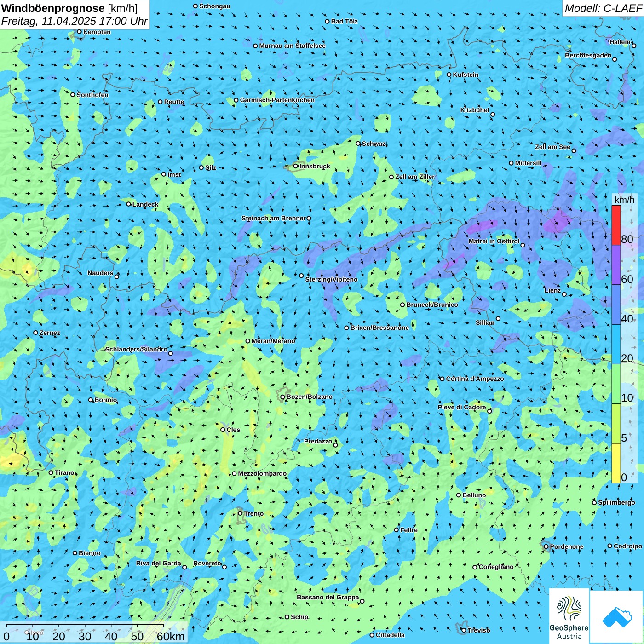The height and width of the screenshot is (644, 644).
Task: Click the Feltre station dot
Action: pos(397,530)
